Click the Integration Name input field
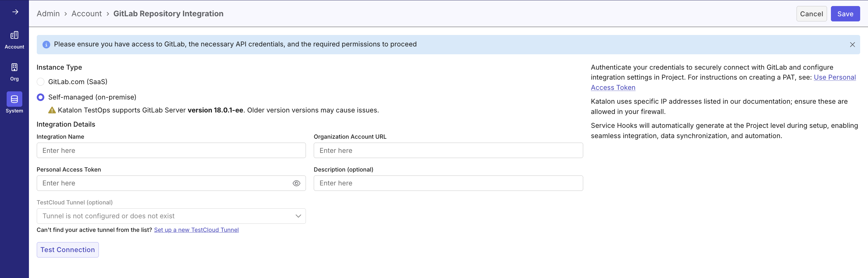868x278 pixels. [171, 150]
